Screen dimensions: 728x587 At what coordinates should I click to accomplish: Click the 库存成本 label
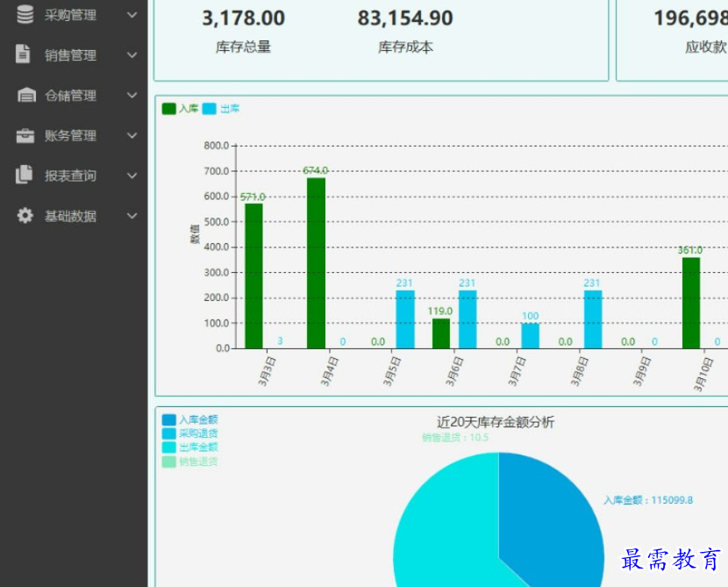click(405, 47)
